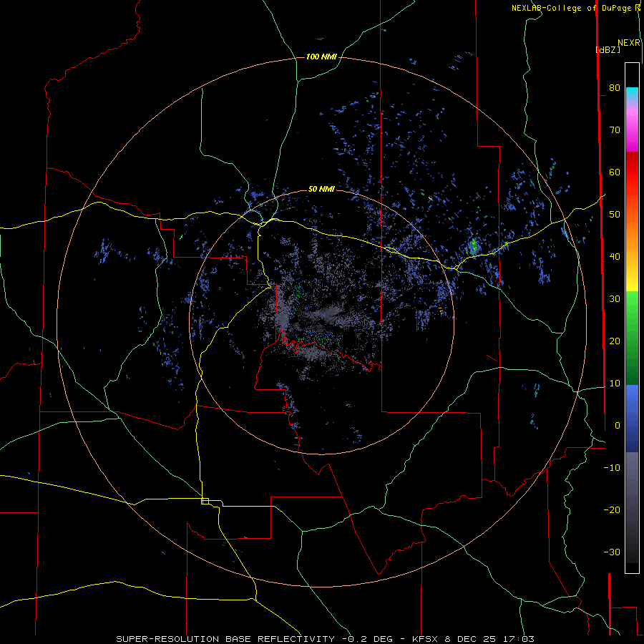Click the 30 value on dBZ scale
Screen dimensions: 644x644
coord(615,299)
